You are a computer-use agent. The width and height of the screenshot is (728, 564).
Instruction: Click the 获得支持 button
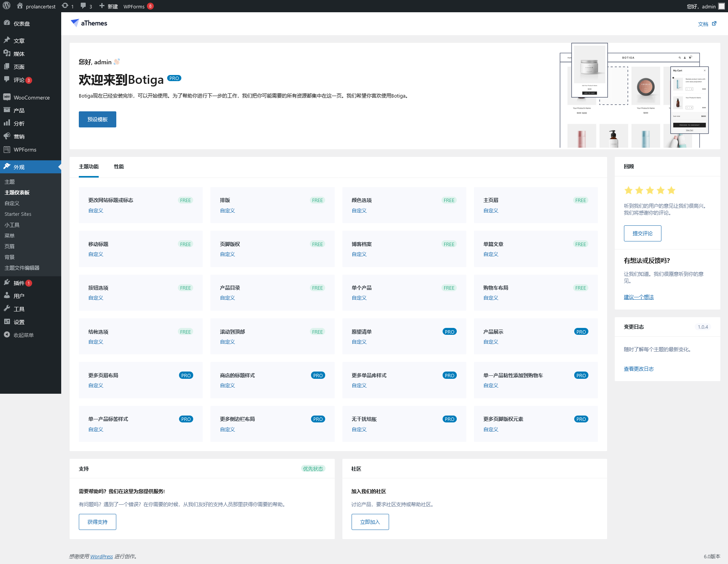(98, 522)
